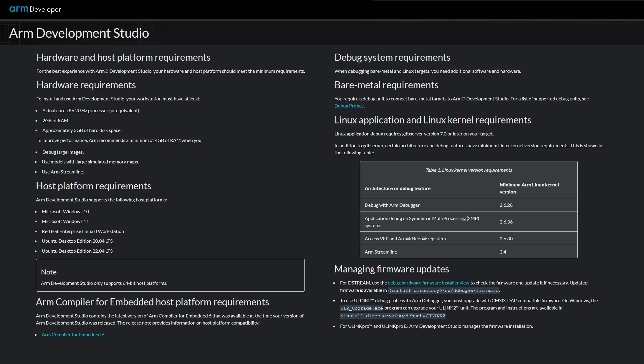
Task: Click the Arm Development Studio page title
Action: pos(79,33)
